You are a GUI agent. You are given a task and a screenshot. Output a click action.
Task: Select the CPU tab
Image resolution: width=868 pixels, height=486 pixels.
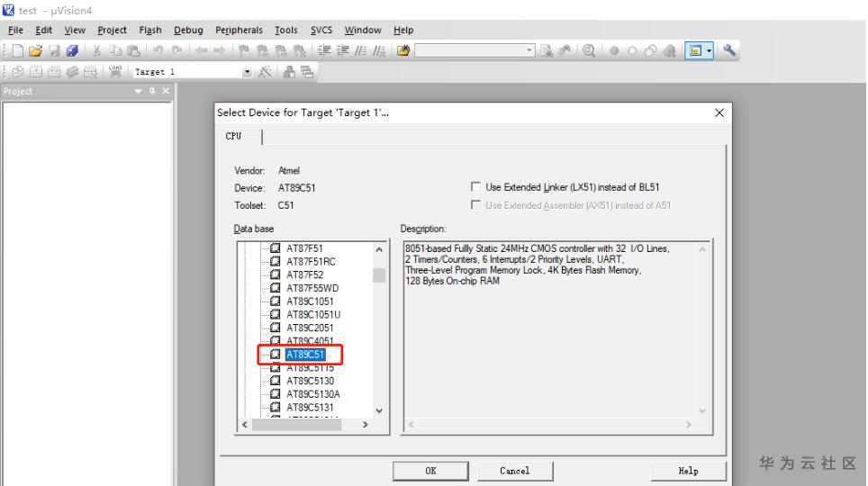point(233,136)
